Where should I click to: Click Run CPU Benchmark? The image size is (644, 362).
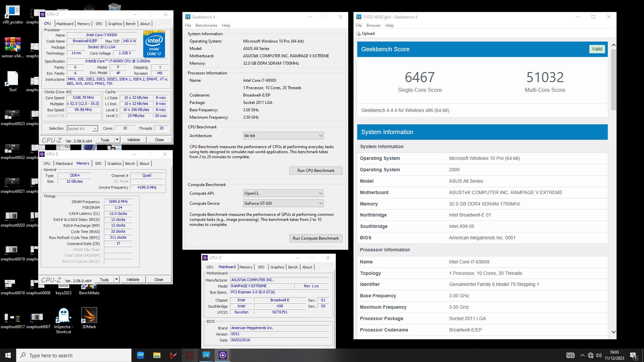[x=316, y=171]
